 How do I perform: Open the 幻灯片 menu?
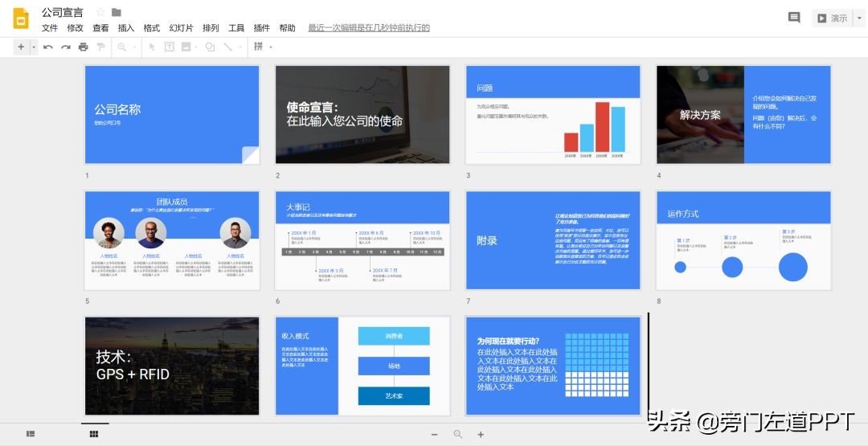tap(182, 27)
